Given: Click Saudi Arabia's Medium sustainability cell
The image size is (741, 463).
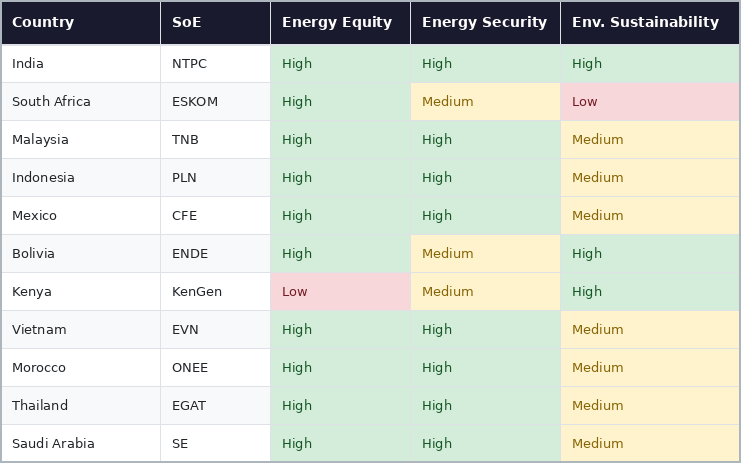Looking at the screenshot, I should click(650, 443).
